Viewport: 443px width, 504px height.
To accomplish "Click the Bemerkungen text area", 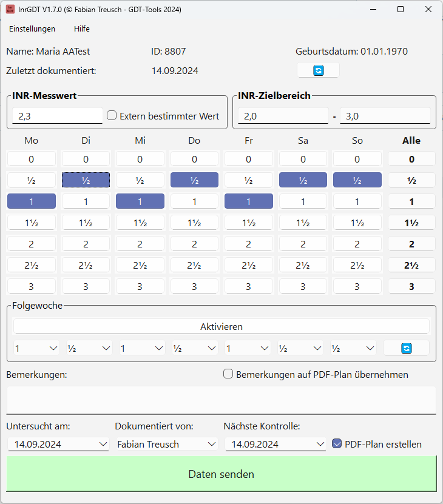I will [x=221, y=400].
